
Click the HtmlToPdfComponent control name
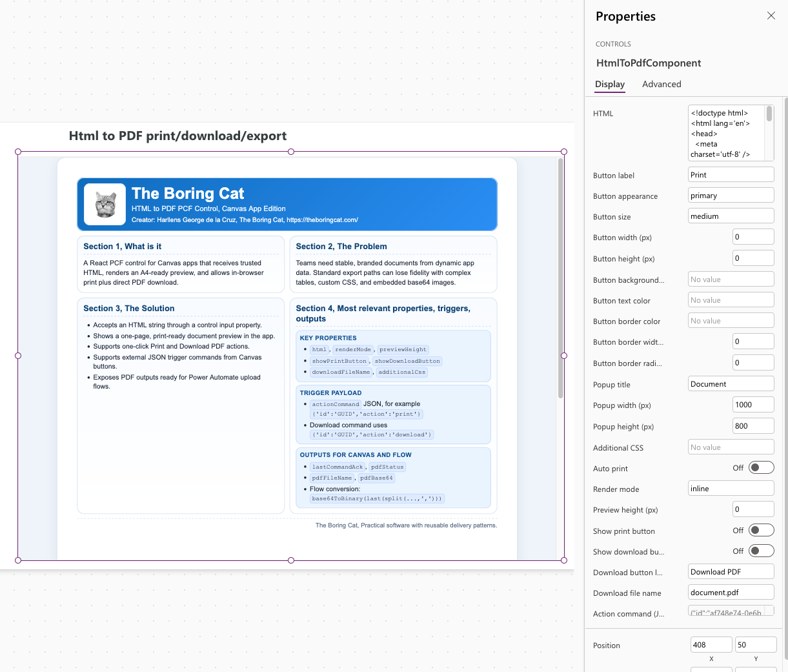pos(649,63)
